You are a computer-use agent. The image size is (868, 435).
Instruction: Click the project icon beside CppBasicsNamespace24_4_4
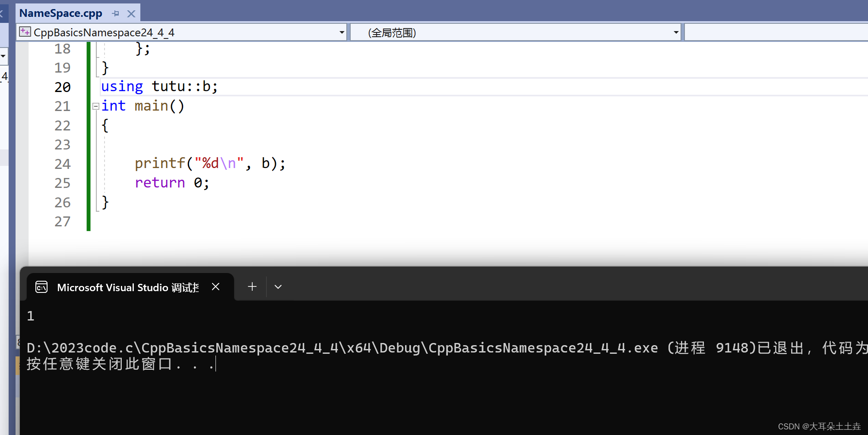[25, 32]
